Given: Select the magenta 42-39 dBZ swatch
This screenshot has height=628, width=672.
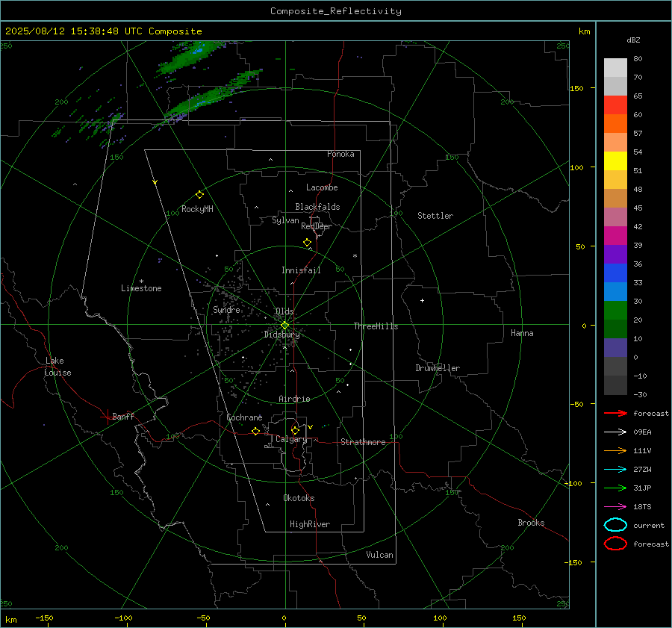Looking at the screenshot, I should pyautogui.click(x=615, y=236).
